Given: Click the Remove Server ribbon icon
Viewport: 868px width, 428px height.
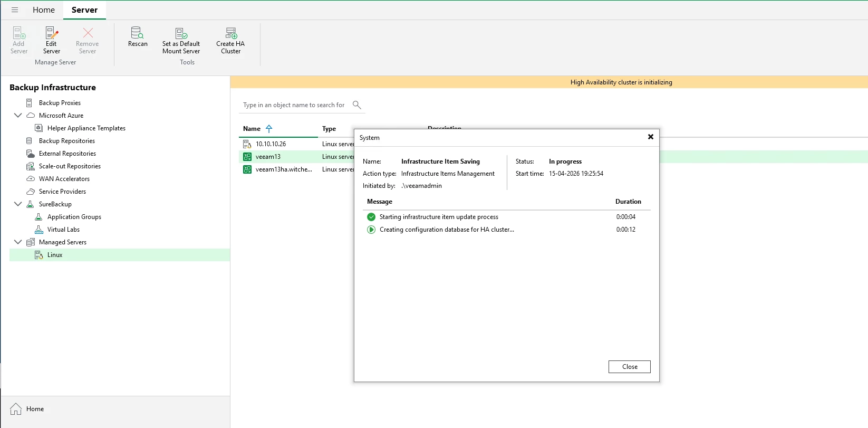Looking at the screenshot, I should (x=88, y=41).
